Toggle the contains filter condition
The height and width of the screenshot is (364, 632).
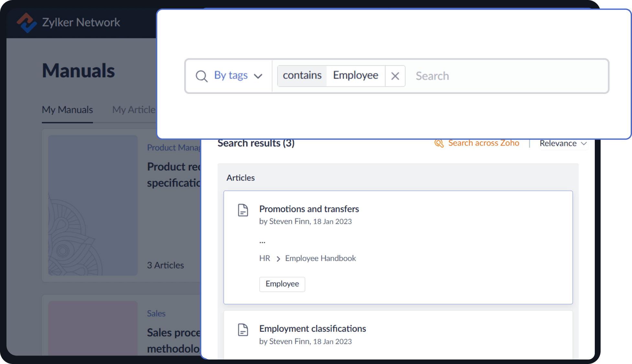[x=302, y=75]
